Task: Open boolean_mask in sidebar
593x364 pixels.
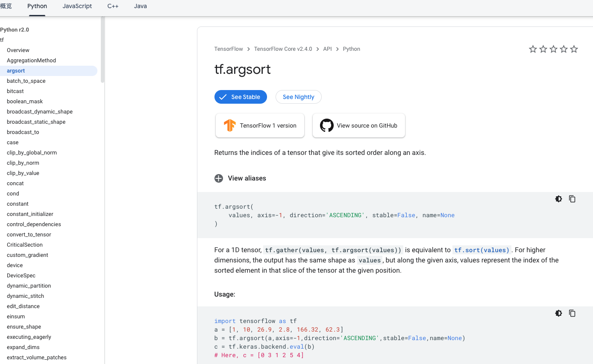Action: point(25,102)
